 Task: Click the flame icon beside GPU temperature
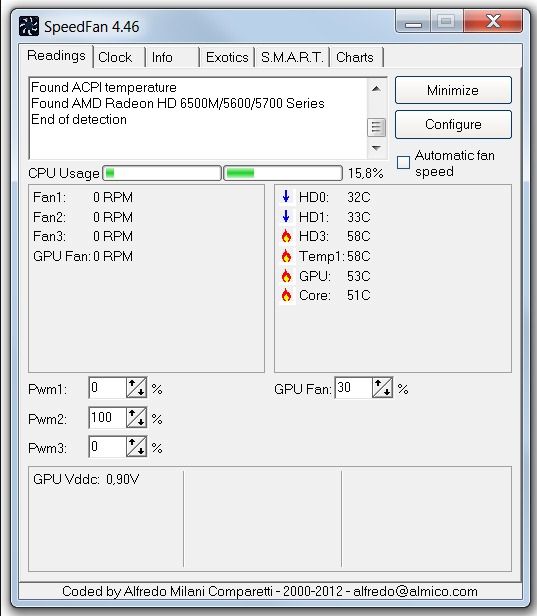tap(286, 276)
